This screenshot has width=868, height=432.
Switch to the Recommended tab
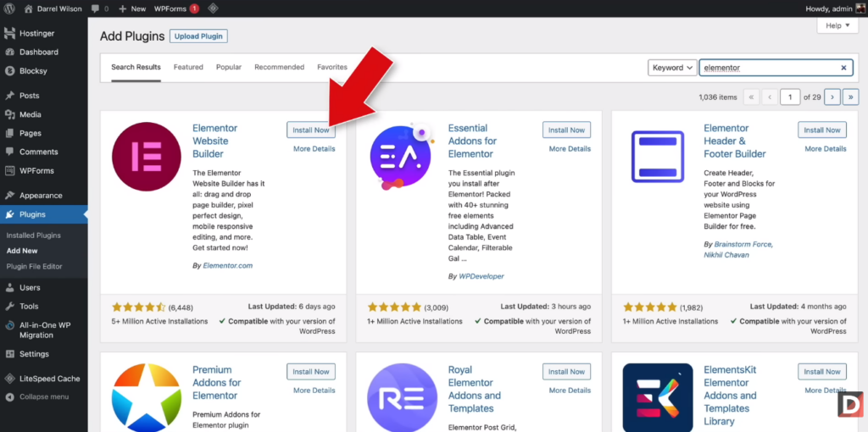point(279,67)
